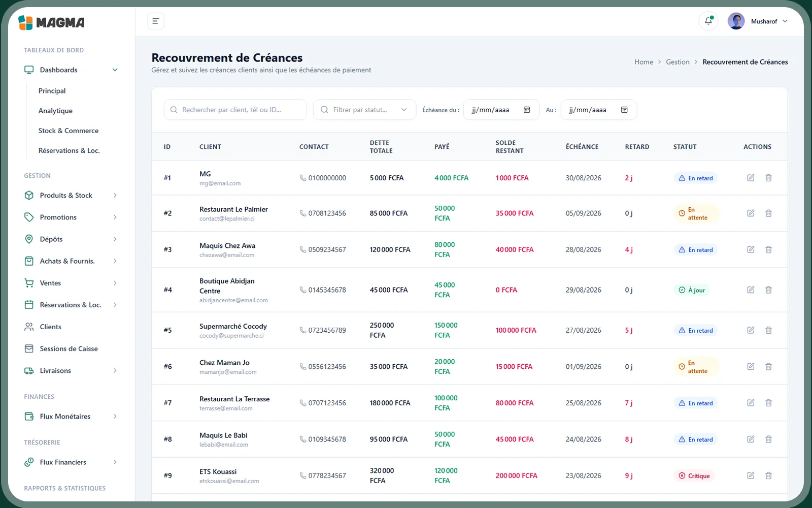812x508 pixels.
Task: Click the ÉCHÉANCE column header
Action: point(582,147)
